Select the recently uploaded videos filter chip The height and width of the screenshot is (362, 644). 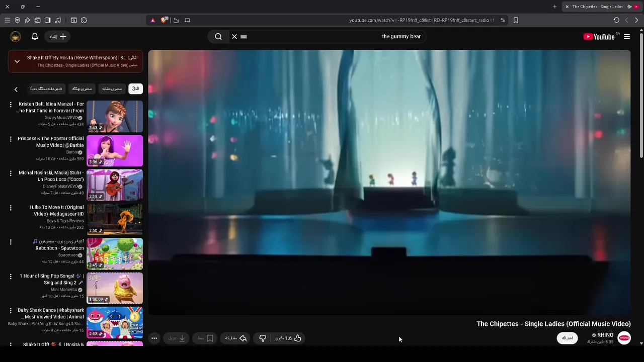(46, 89)
